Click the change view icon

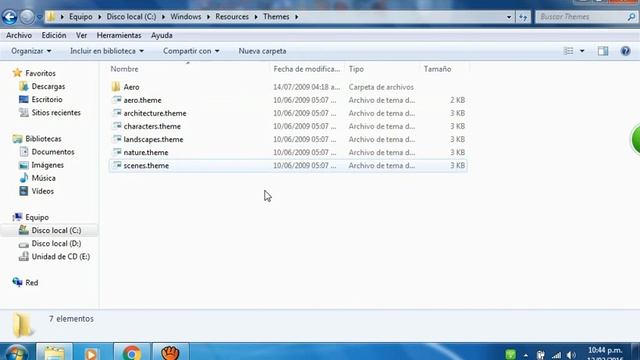(x=568, y=51)
